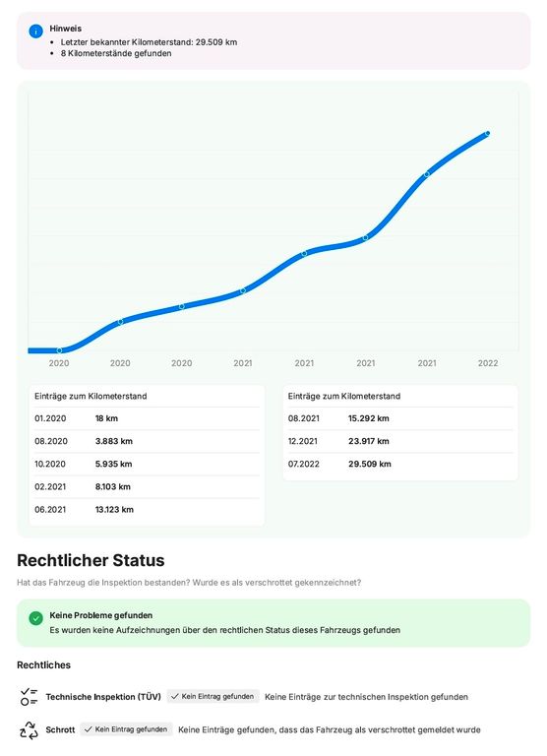Click the 07.2022 entry with 29.509 km
This screenshot has height=756, width=547.
pos(400,464)
